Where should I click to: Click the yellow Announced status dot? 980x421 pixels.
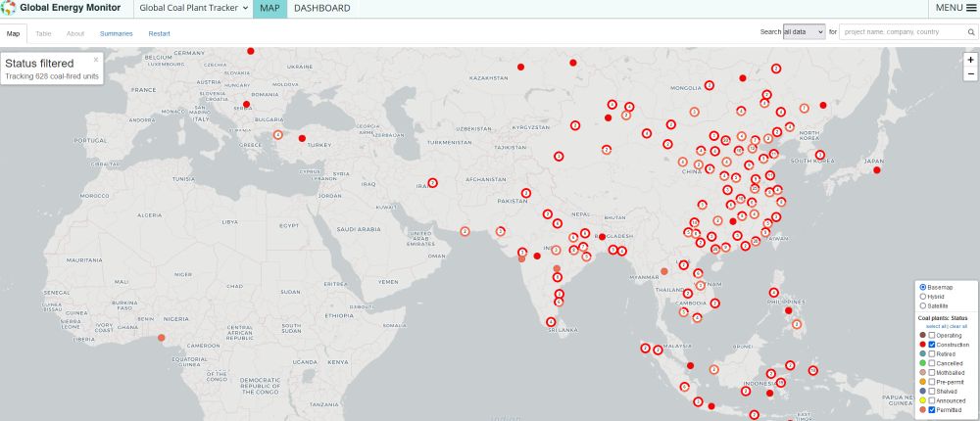click(923, 400)
